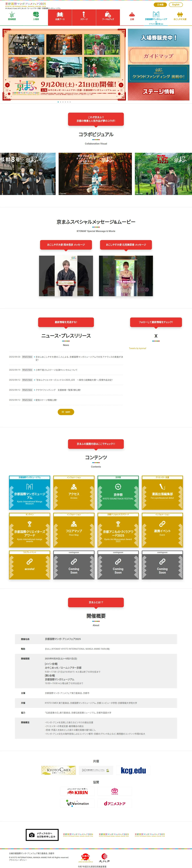Open news about 生アナウンスの実施が決定

pyautogui.click(x=79, y=358)
